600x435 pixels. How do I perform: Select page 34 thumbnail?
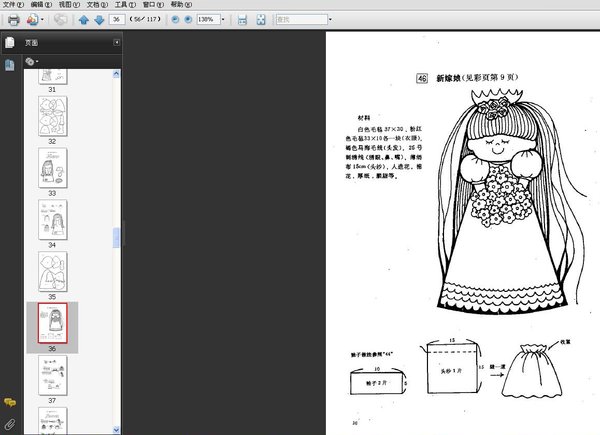tap(53, 220)
